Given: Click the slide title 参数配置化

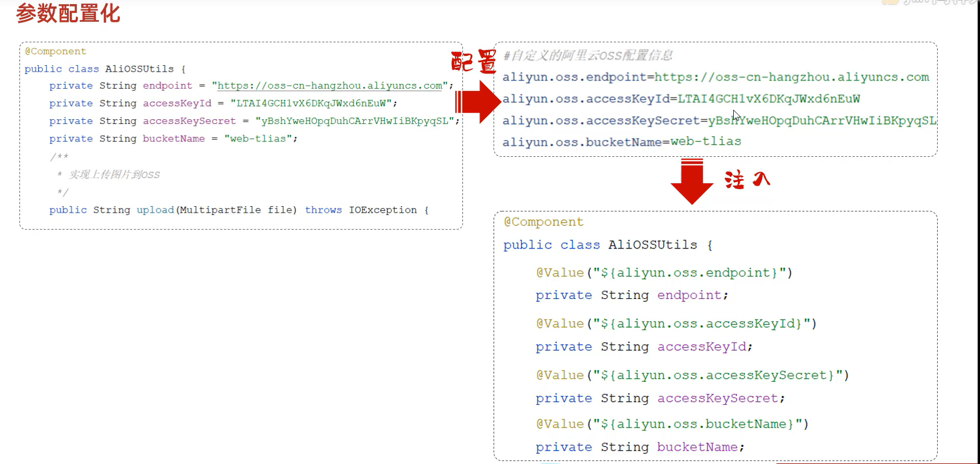Looking at the screenshot, I should pyautogui.click(x=68, y=13).
